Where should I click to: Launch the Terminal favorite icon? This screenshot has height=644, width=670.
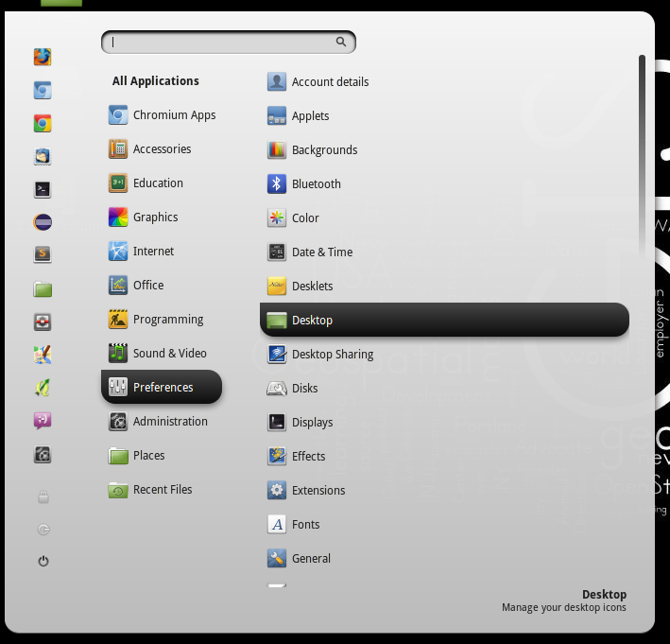tap(43, 189)
